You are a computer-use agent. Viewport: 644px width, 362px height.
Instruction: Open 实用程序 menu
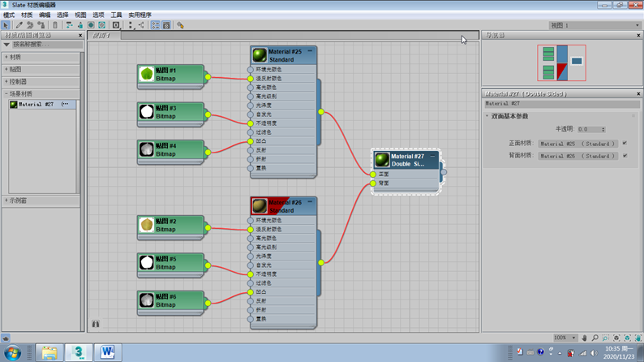(x=140, y=15)
